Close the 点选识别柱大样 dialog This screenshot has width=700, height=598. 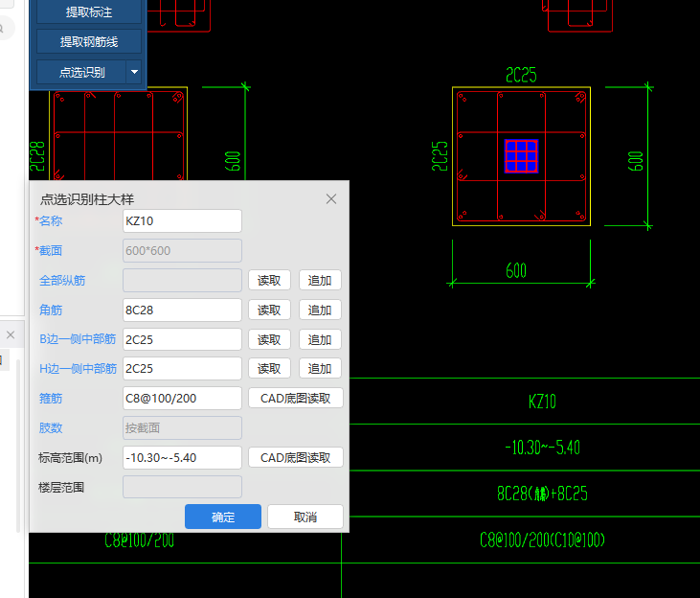(x=330, y=199)
